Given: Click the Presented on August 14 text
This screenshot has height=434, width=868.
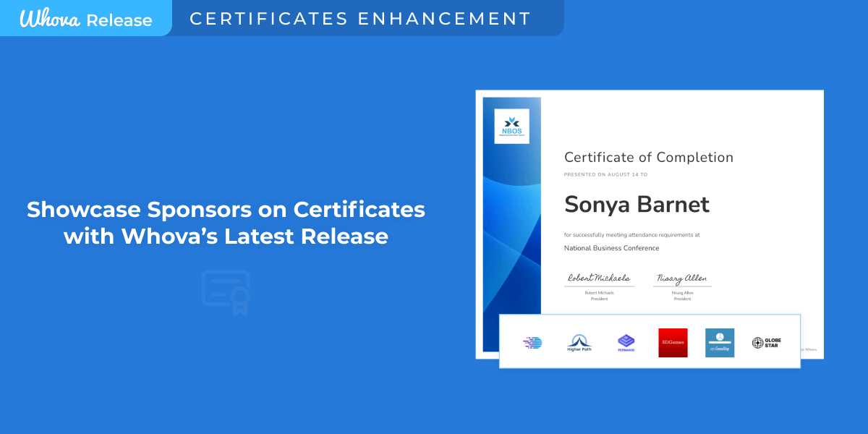Looking at the screenshot, I should coord(605,174).
